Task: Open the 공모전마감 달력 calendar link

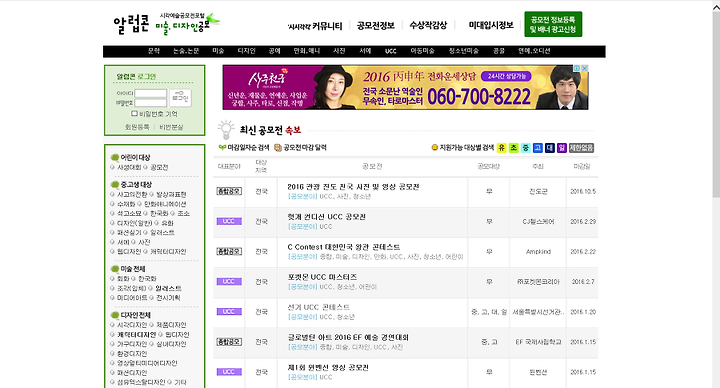Action: coord(300,147)
